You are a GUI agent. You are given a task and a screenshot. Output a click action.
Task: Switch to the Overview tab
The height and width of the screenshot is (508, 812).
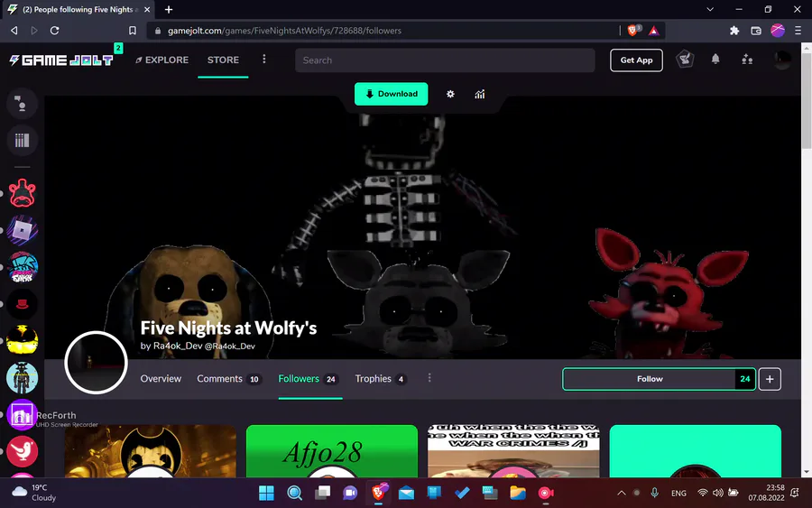click(161, 379)
